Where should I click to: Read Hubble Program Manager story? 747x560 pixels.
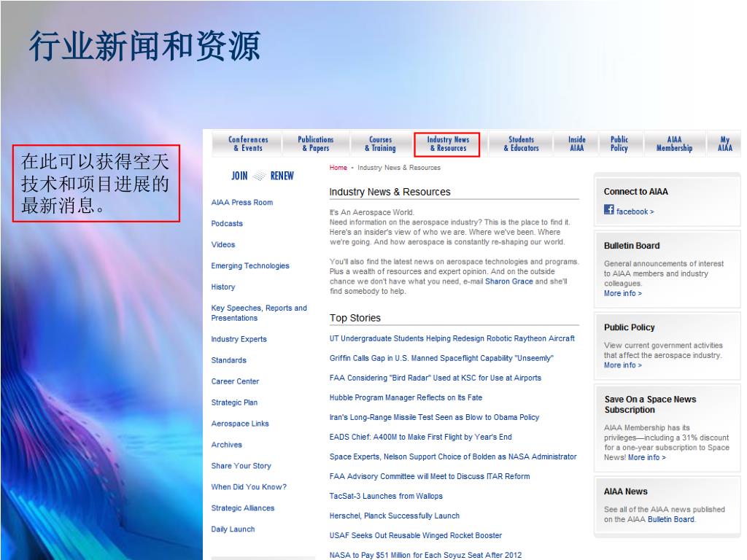[406, 397]
